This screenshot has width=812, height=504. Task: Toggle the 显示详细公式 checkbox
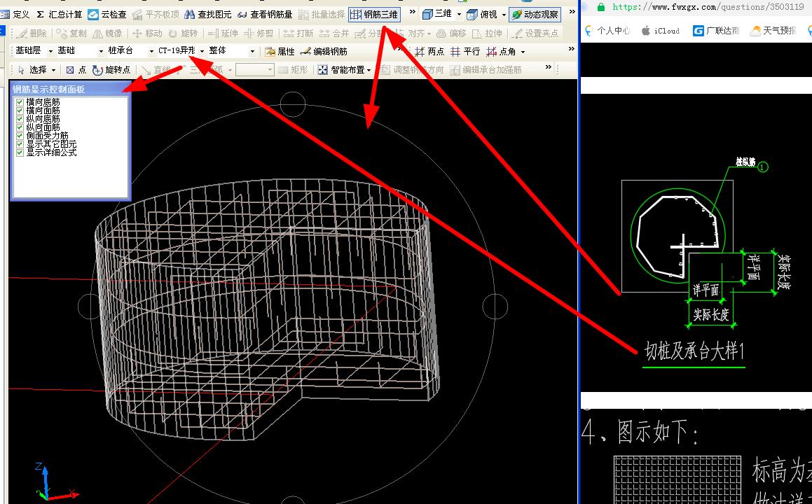pos(20,152)
